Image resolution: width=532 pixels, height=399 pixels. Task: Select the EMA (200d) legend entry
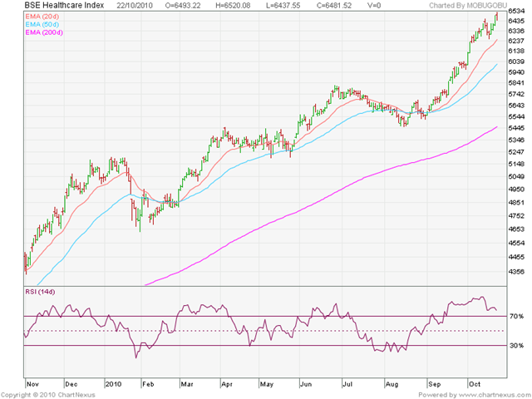[44, 32]
